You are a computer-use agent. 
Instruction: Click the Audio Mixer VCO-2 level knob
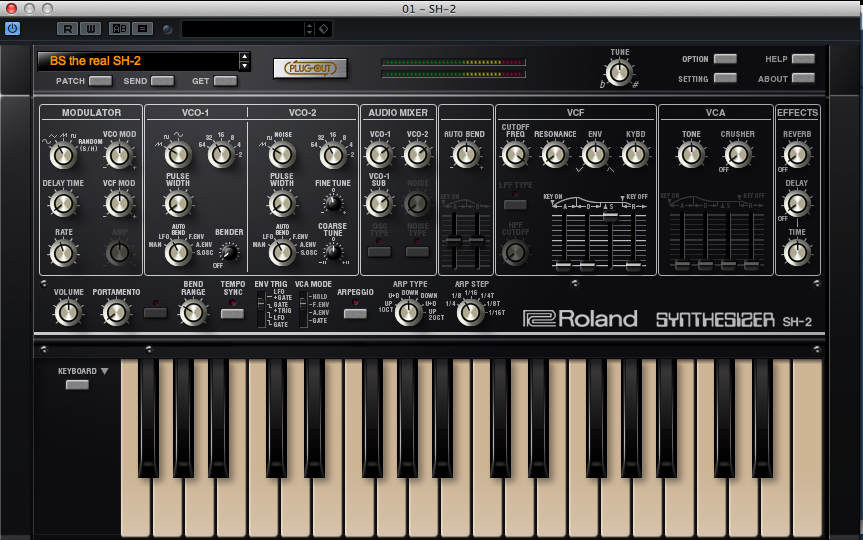pos(417,155)
